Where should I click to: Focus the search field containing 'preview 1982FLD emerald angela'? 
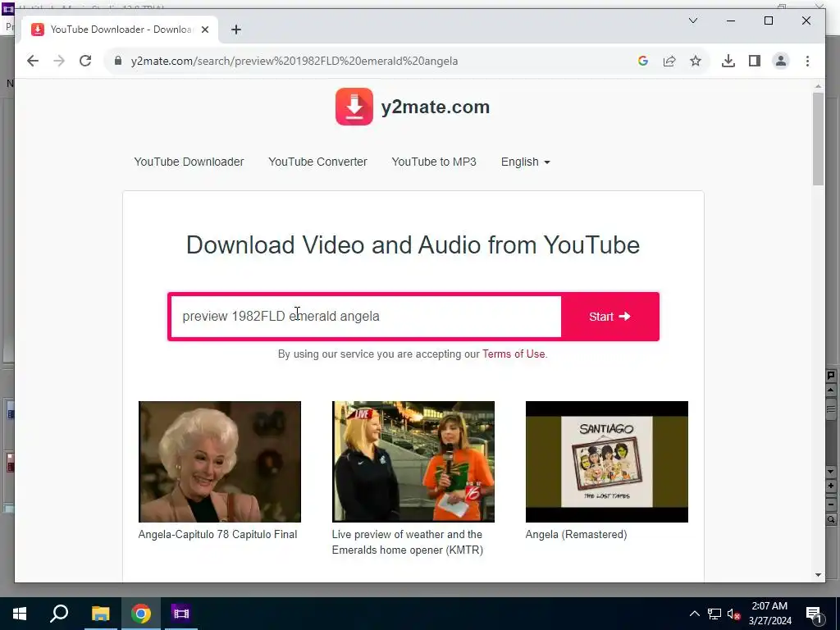tap(366, 317)
